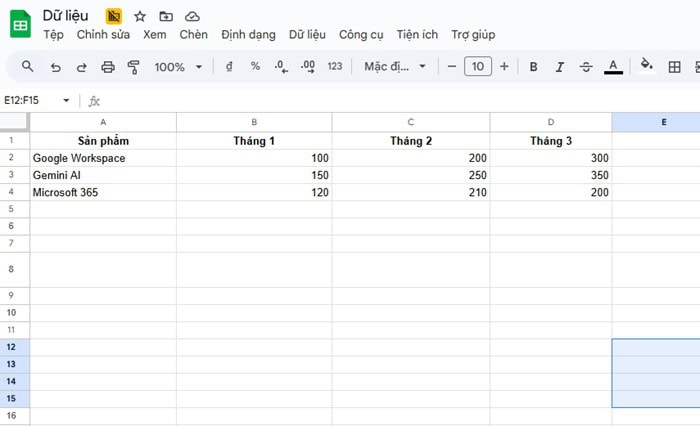Select column E header
700x426 pixels.
[656, 122]
